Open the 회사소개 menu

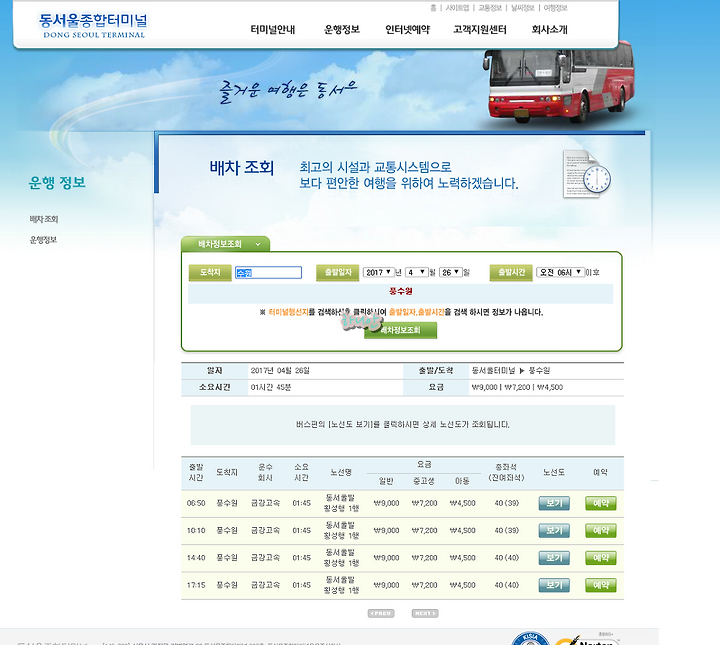pyautogui.click(x=550, y=29)
